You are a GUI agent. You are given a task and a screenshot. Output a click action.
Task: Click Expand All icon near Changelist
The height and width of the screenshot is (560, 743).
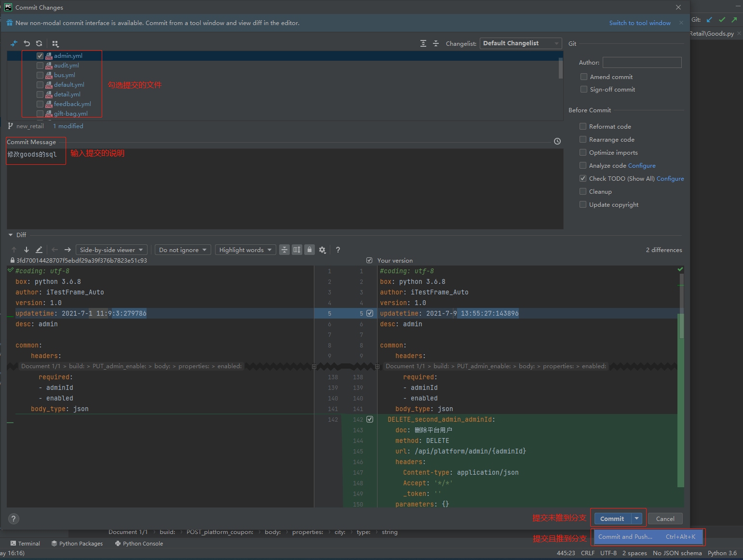click(x=423, y=43)
